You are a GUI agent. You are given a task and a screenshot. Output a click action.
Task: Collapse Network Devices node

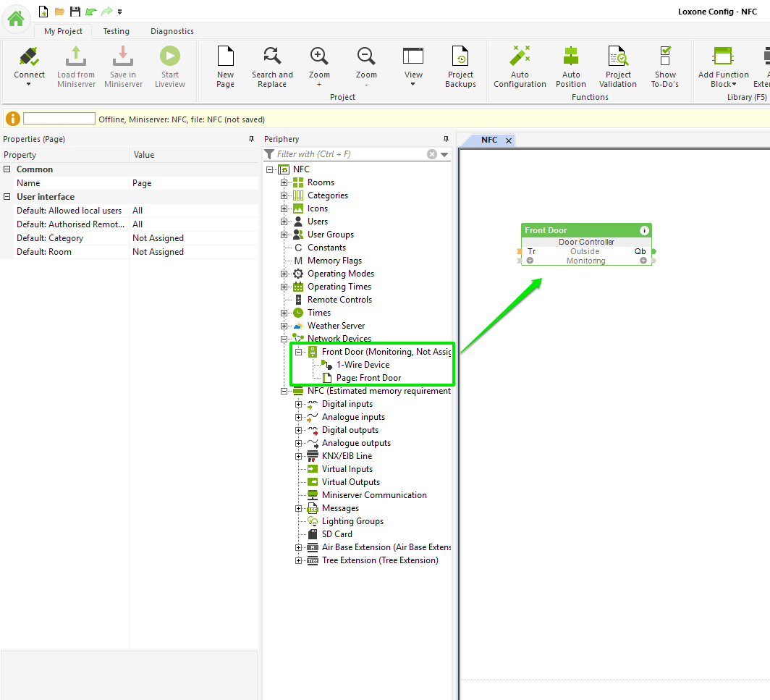(x=284, y=339)
